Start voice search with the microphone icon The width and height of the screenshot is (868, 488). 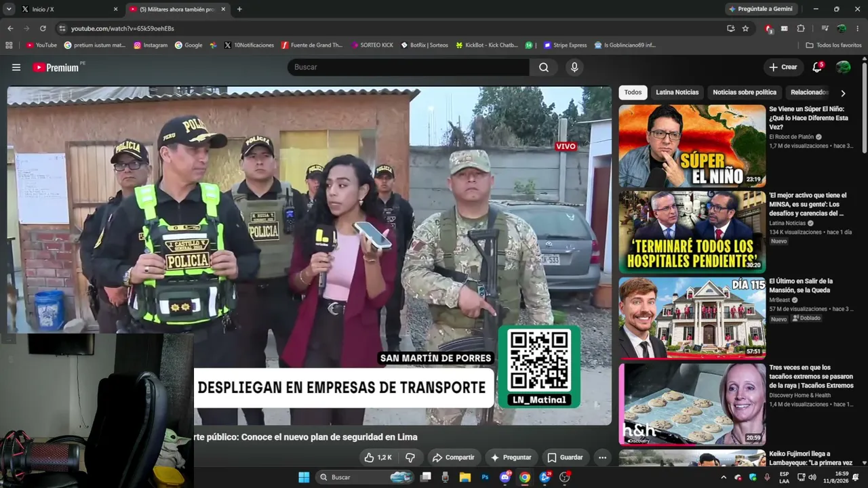tap(574, 67)
